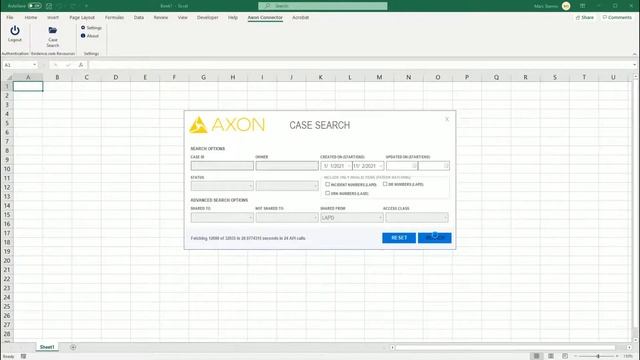Click the Owner input field
This screenshot has width=640, height=360.
coord(287,166)
